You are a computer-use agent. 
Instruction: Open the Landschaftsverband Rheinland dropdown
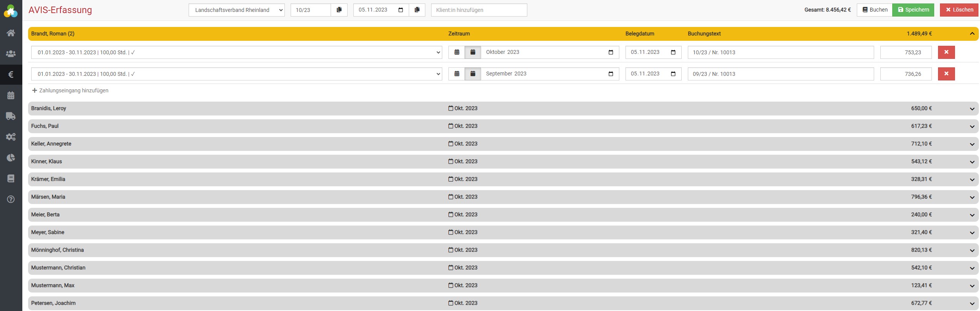tap(236, 10)
